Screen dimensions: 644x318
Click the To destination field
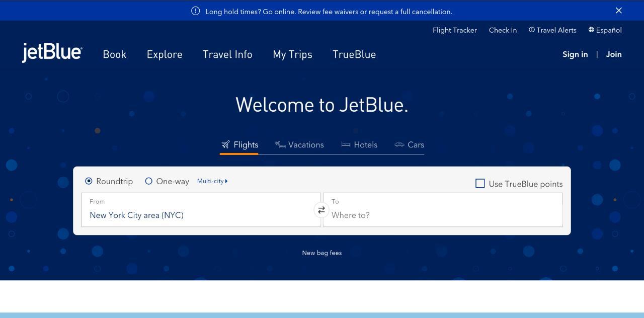tap(443, 210)
